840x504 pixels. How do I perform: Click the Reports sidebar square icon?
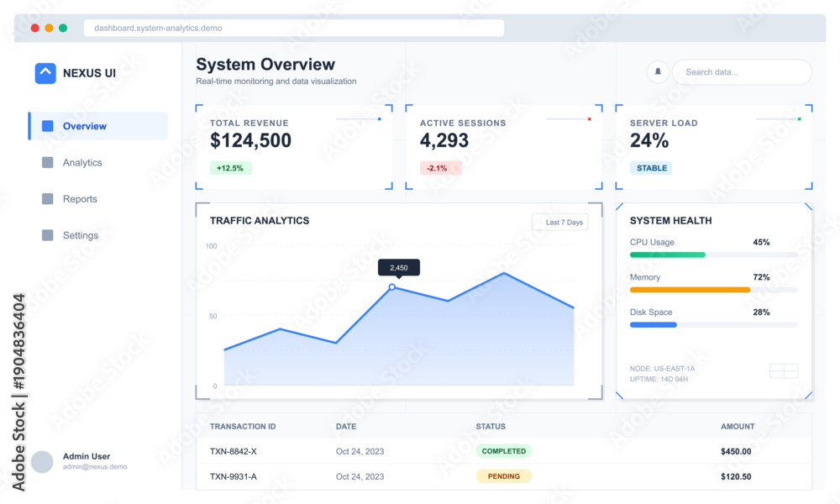pyautogui.click(x=48, y=199)
